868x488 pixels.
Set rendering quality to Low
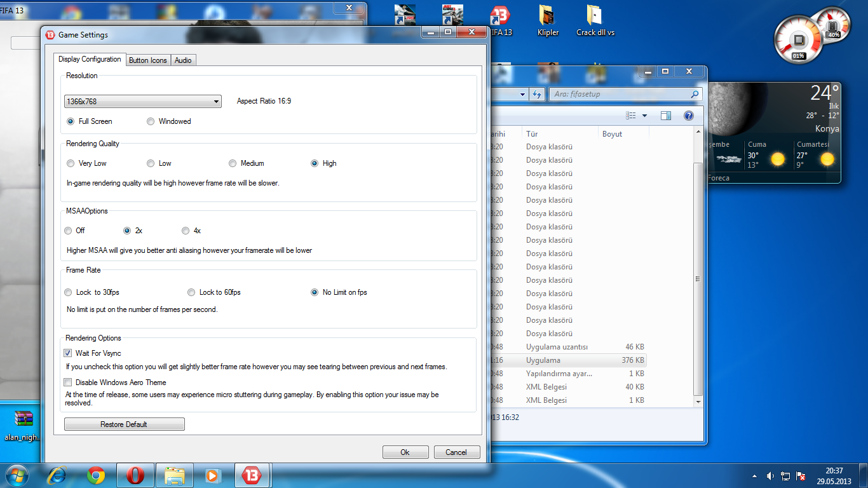151,163
